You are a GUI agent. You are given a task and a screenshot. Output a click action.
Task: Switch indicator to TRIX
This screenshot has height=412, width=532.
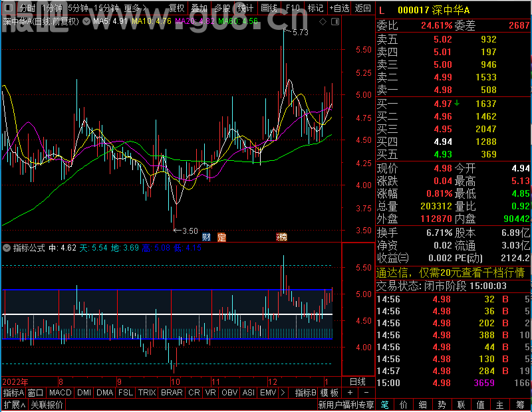(147, 393)
